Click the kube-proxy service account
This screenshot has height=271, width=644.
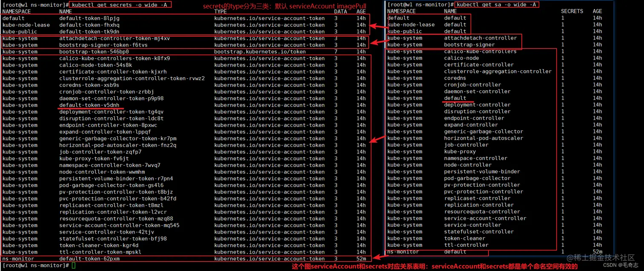[460, 152]
